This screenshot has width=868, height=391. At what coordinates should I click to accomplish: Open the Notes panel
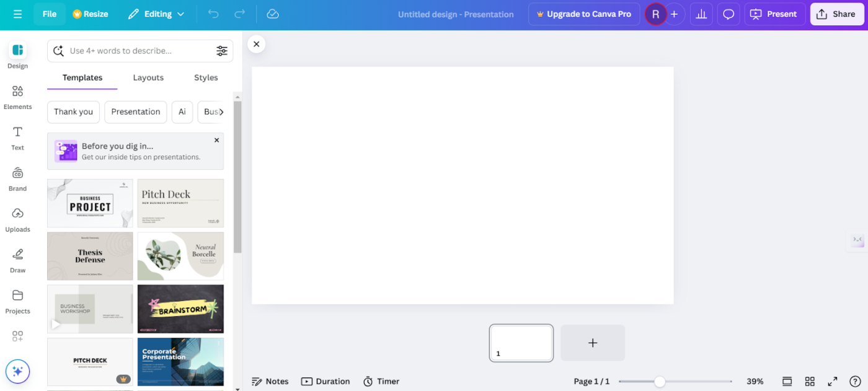(x=270, y=382)
